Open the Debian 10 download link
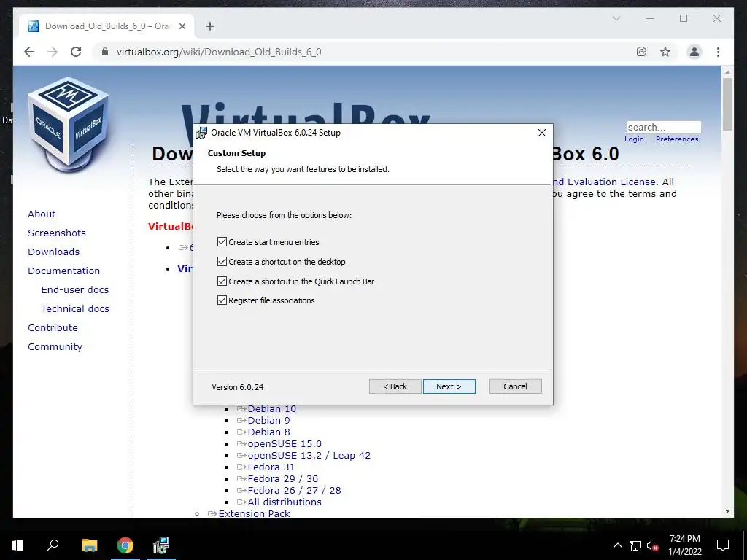 point(271,409)
